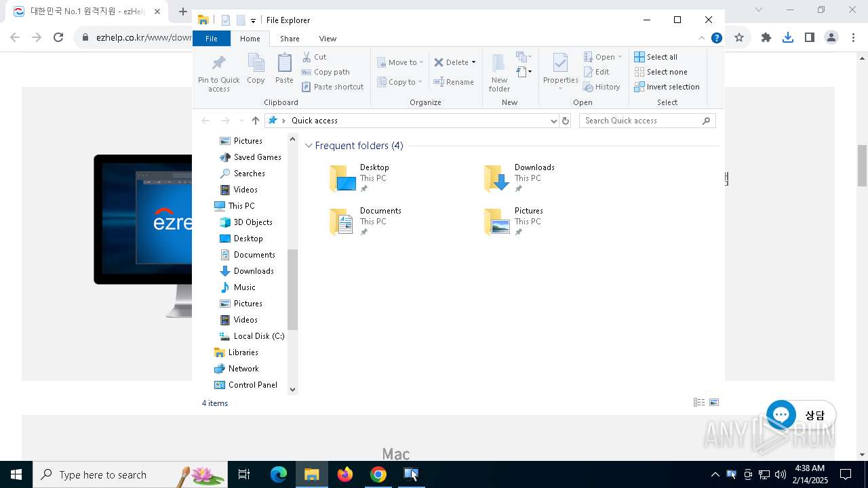Click the Windows Start button
The height and width of the screenshot is (488, 868).
click(16, 474)
